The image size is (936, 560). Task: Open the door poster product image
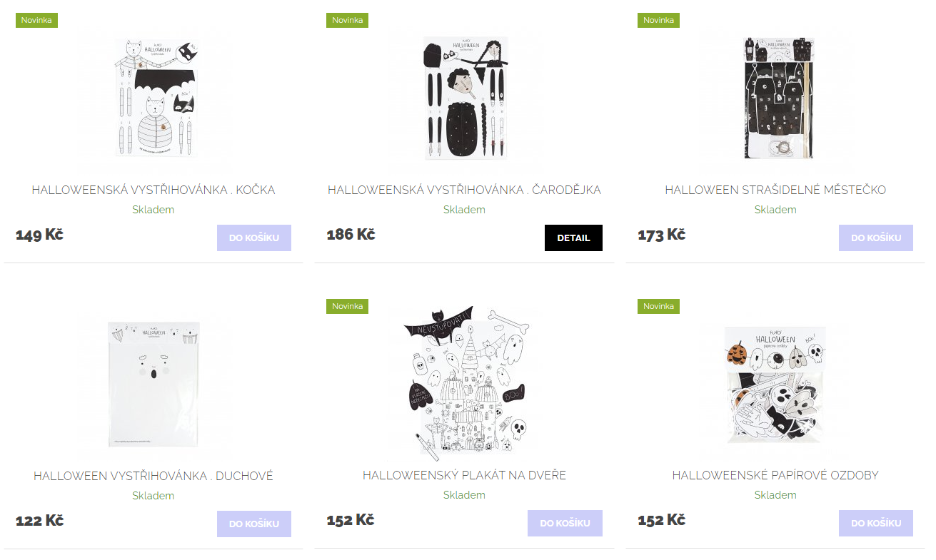466,384
